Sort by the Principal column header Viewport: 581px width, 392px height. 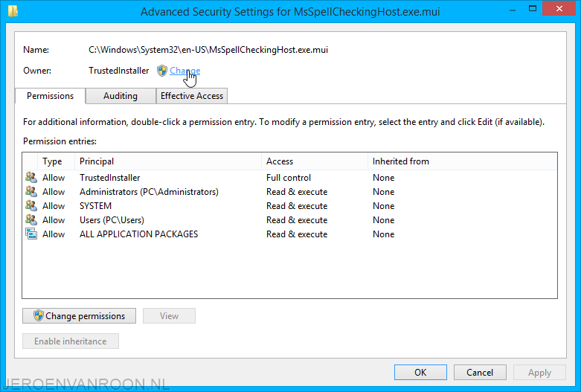(168, 161)
